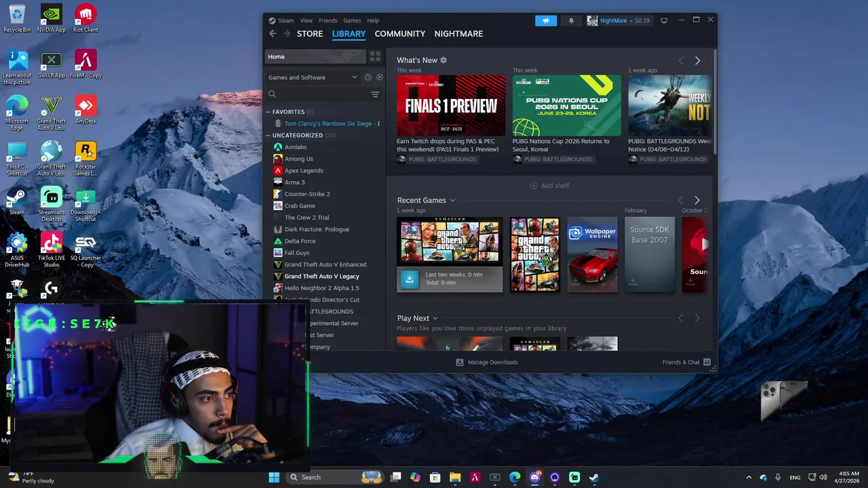Open the TikTok LIVE Studio desktop icon
Image resolution: width=868 pixels, height=488 pixels.
[52, 250]
